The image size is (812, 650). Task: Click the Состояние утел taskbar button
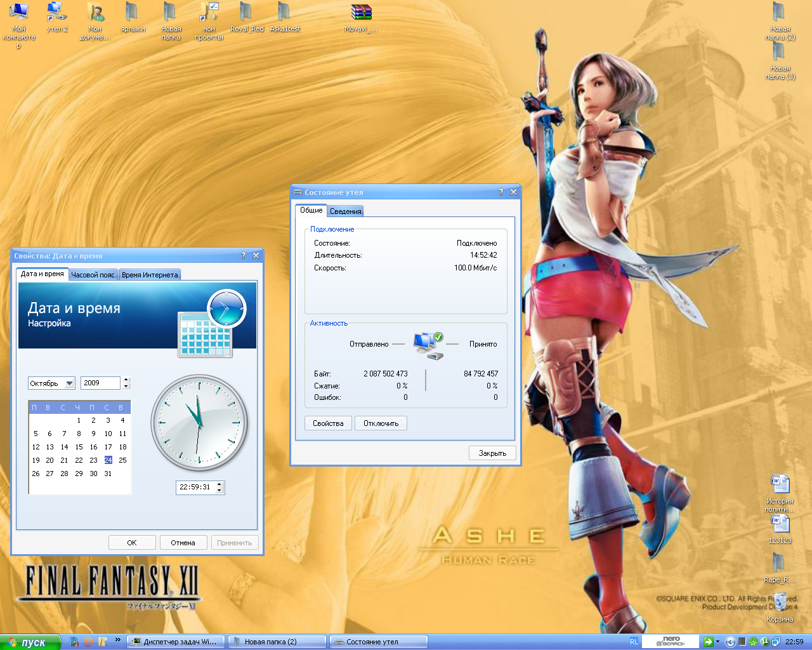coord(378,642)
